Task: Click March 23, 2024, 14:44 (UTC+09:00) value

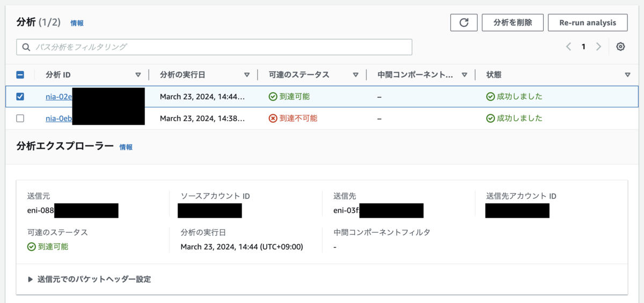Action: tap(242, 247)
